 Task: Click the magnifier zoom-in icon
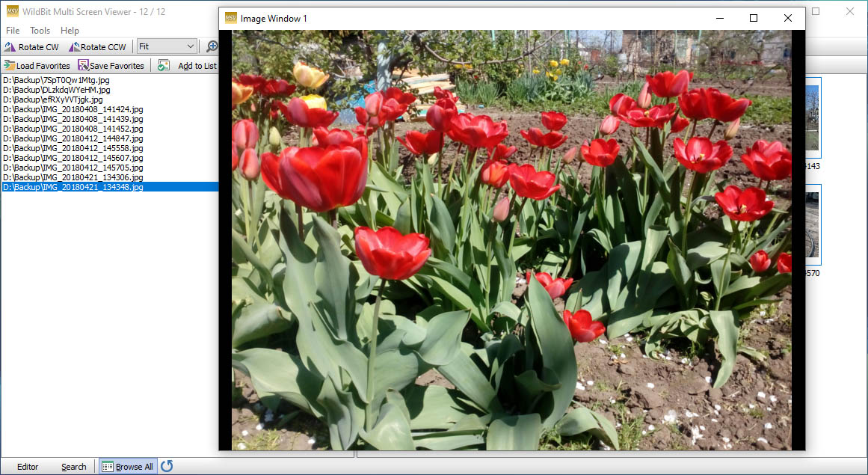212,46
